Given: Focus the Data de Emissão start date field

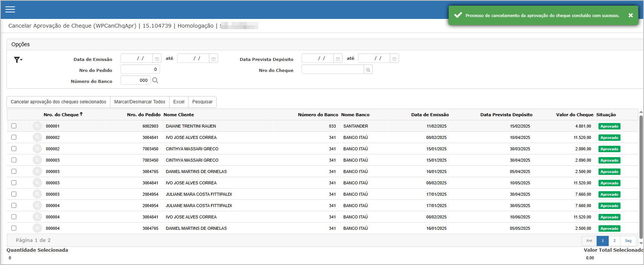Looking at the screenshot, I should [x=137, y=59].
